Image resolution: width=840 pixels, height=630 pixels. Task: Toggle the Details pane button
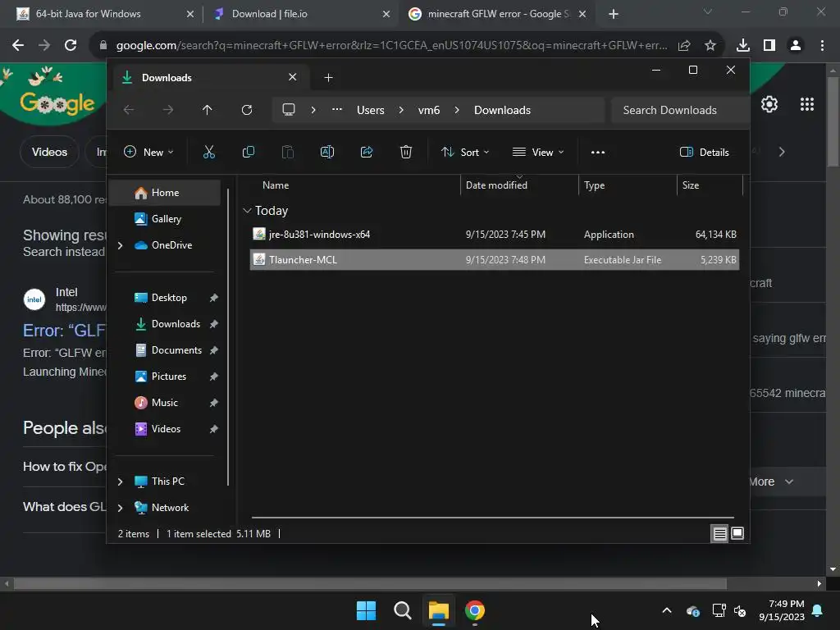(704, 152)
